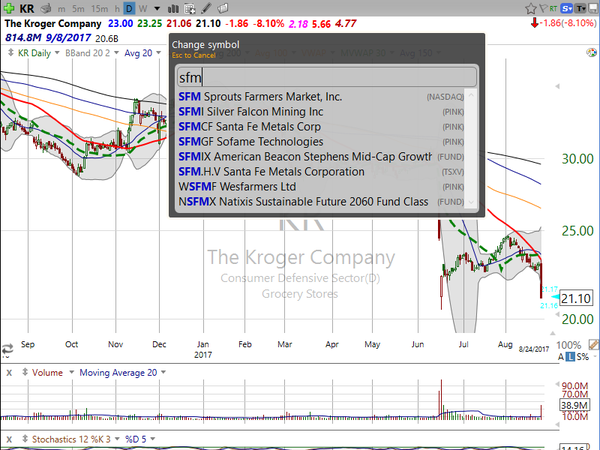The image size is (600, 450).
Task: Click the star favorite icon
Action: coord(530,8)
